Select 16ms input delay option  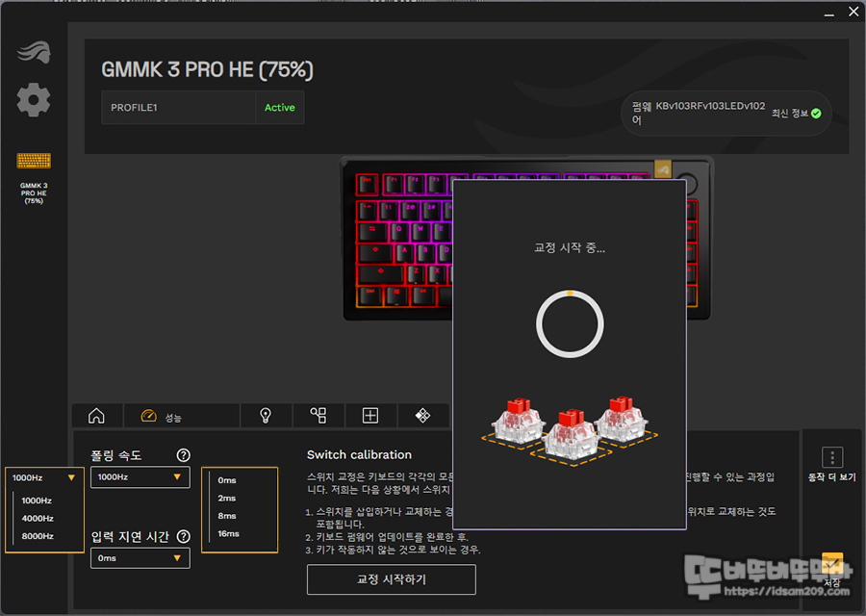pos(229,533)
